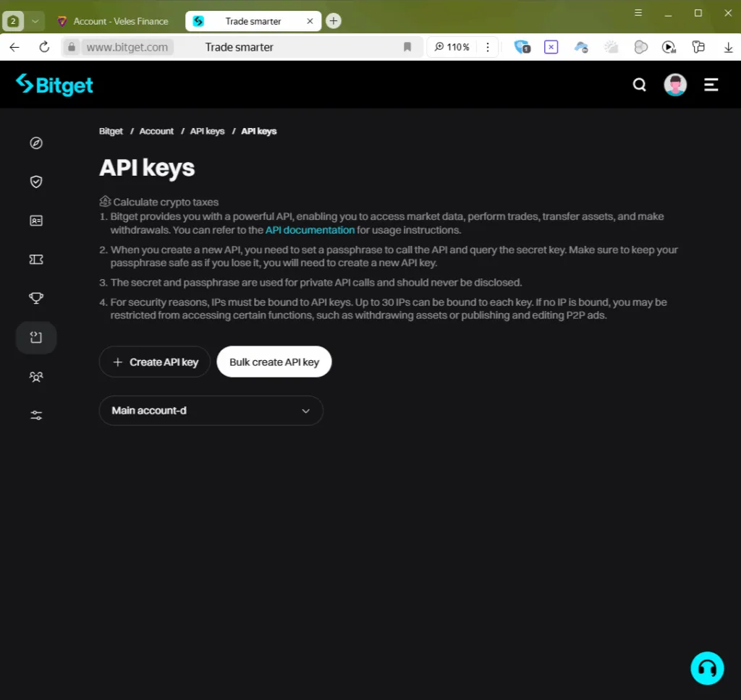741x700 pixels.
Task: Open the Coupons ticket icon in sidebar
Action: pyautogui.click(x=36, y=259)
